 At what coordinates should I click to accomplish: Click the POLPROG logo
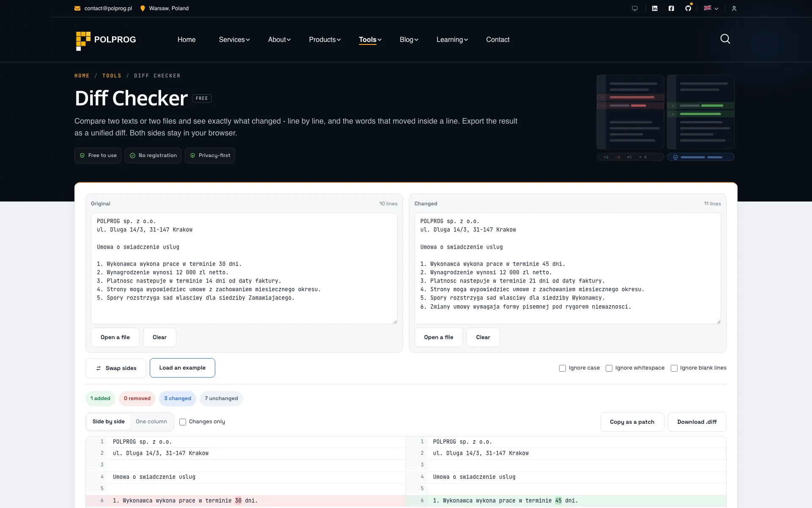106,40
